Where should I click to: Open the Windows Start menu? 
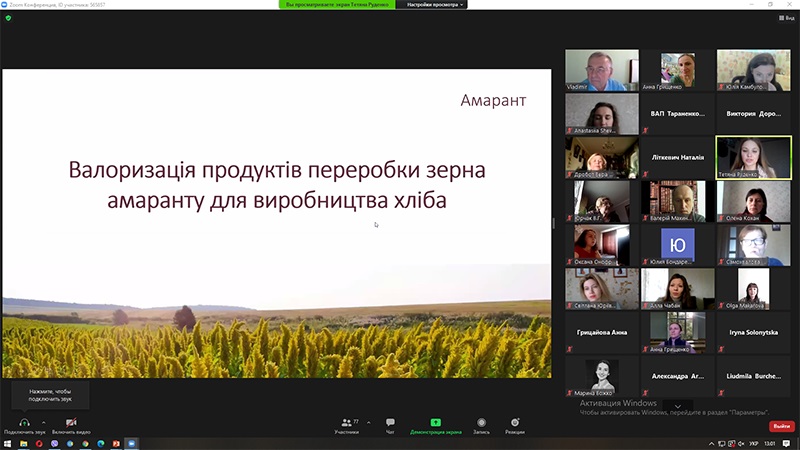[x=8, y=444]
